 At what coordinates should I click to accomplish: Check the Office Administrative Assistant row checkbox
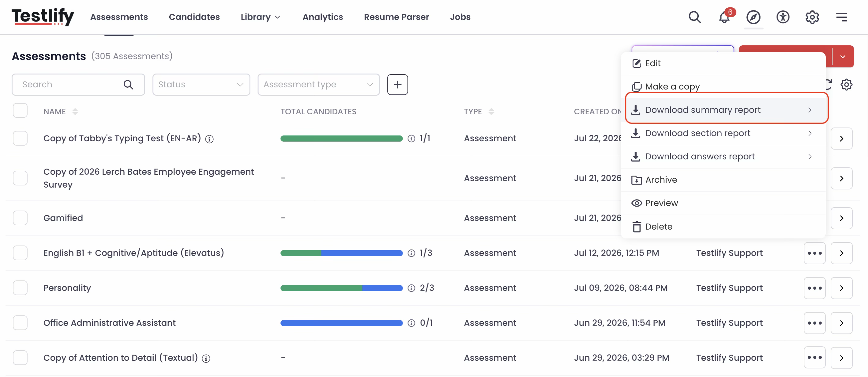coord(20,323)
